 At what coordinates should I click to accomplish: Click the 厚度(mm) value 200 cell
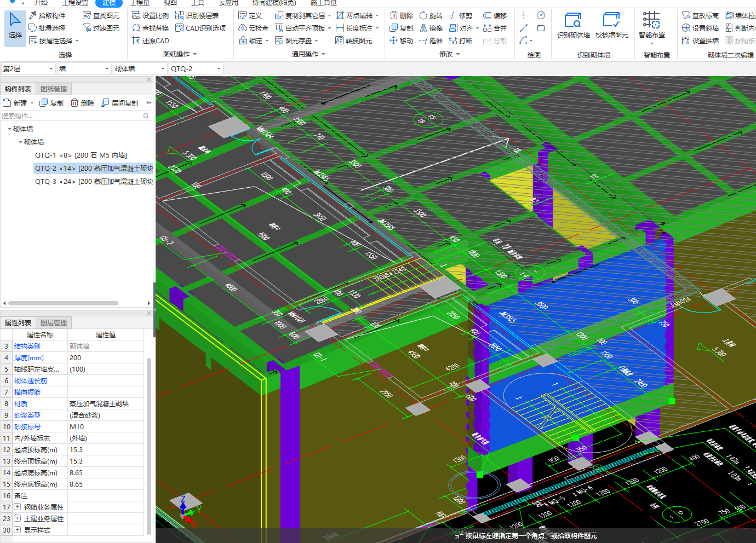pyautogui.click(x=106, y=357)
